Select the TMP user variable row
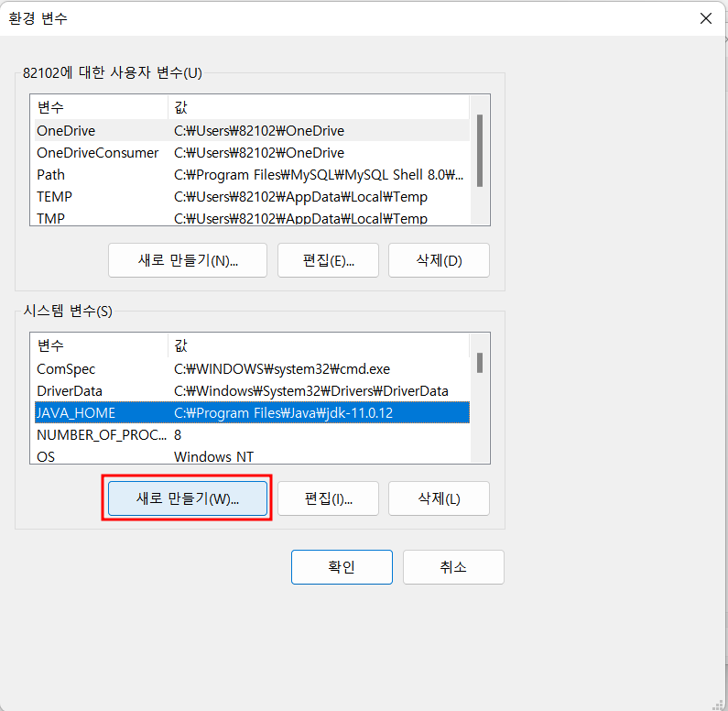The height and width of the screenshot is (711, 728). pyautogui.click(x=252, y=217)
